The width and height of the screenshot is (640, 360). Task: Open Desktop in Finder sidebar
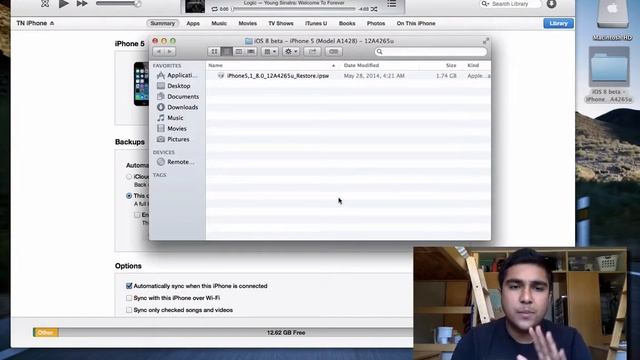coord(174,86)
